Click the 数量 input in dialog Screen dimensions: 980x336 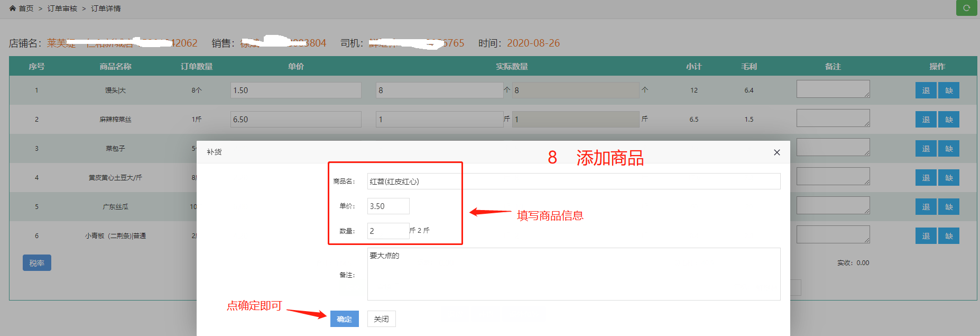pos(388,231)
